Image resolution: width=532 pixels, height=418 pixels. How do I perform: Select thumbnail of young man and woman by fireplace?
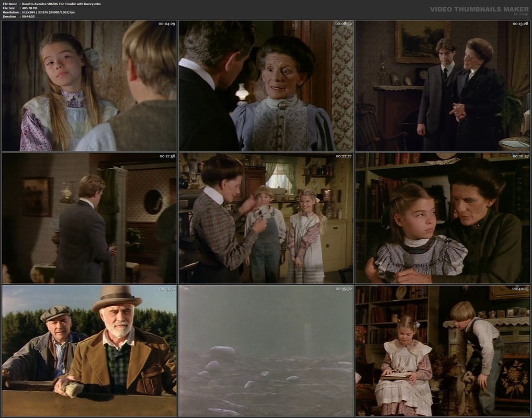tap(443, 86)
